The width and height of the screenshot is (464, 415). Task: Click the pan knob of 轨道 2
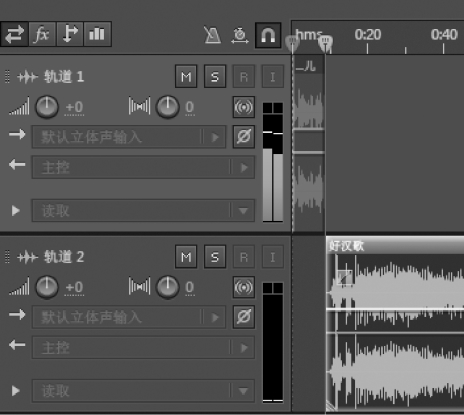168,287
